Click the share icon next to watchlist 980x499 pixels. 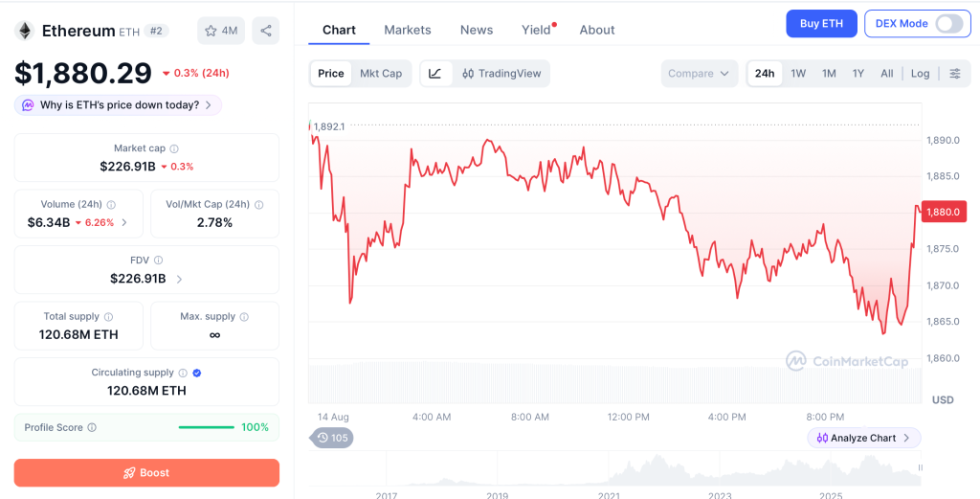266,31
